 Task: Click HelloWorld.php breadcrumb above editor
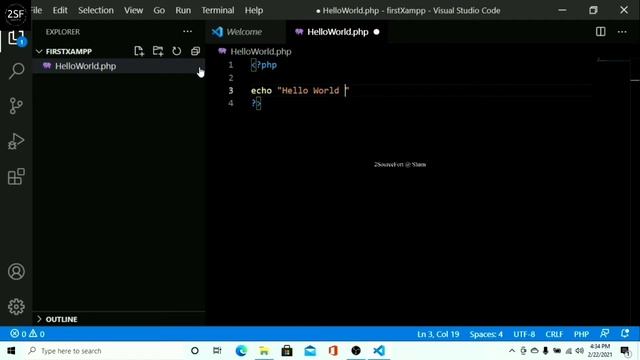[261, 51]
